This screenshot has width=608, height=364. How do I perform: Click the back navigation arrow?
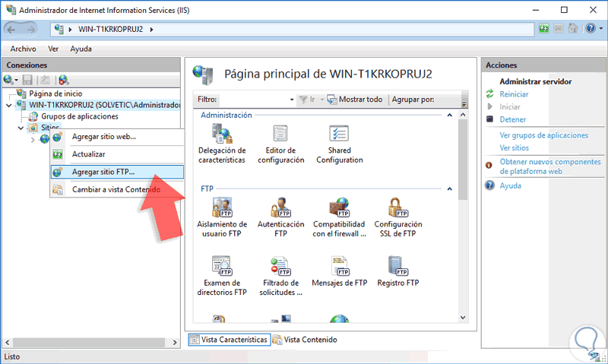(x=11, y=30)
